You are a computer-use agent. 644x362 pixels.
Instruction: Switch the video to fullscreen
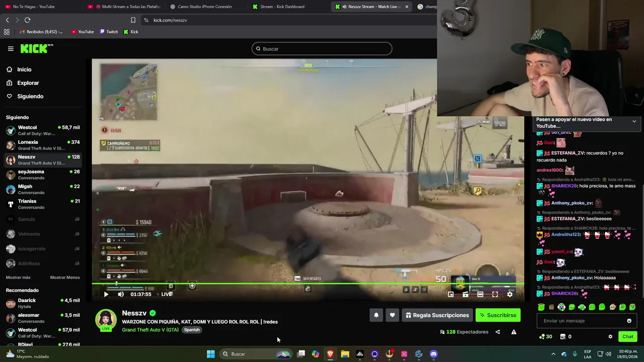point(495,294)
